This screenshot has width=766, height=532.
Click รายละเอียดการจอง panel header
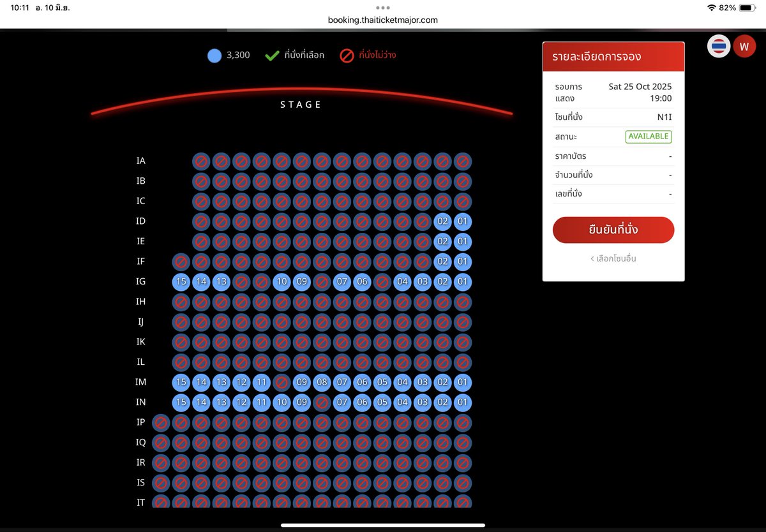(x=613, y=57)
